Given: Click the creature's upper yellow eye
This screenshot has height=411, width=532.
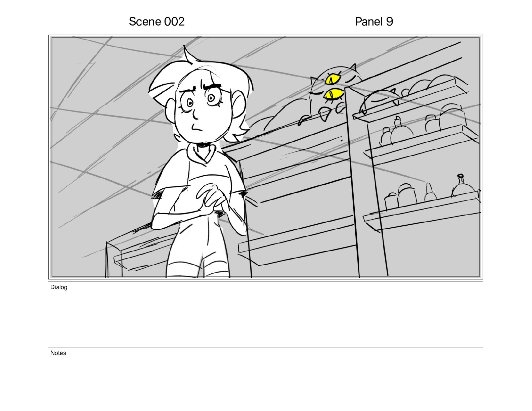Looking at the screenshot, I should click(333, 80).
